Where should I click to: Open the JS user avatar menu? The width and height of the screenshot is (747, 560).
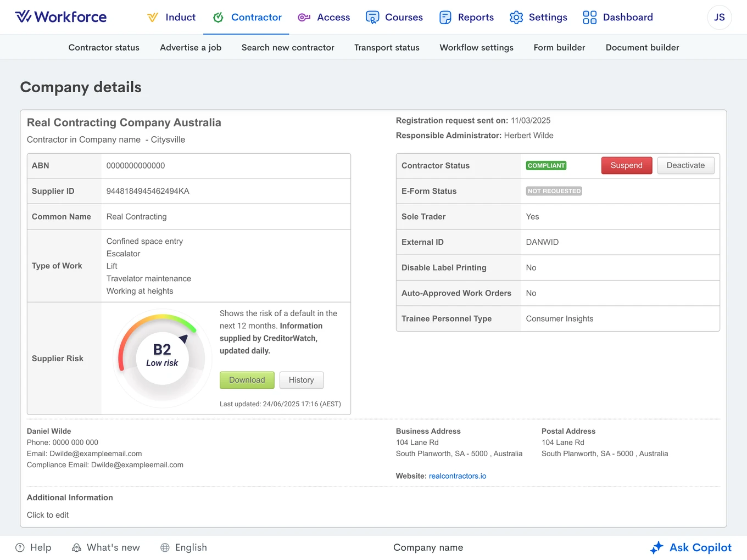pos(720,18)
